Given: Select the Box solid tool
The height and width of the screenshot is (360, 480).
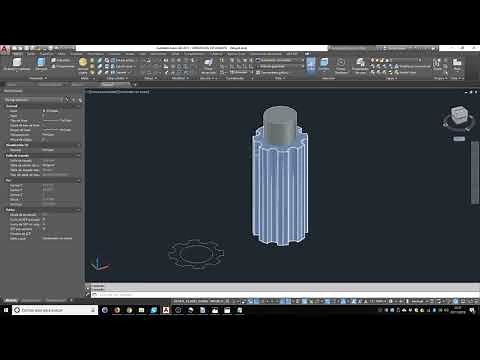Looking at the screenshot, I should tap(17, 64).
